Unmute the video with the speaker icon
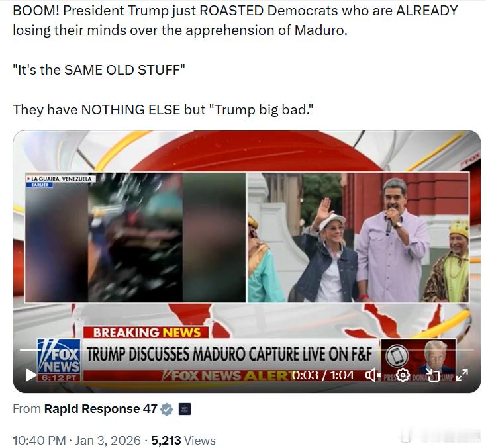Screen dimensions: 486x448 click(373, 375)
